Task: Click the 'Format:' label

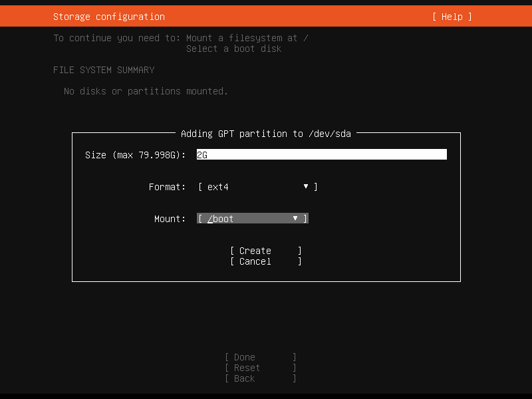Action: click(x=168, y=187)
